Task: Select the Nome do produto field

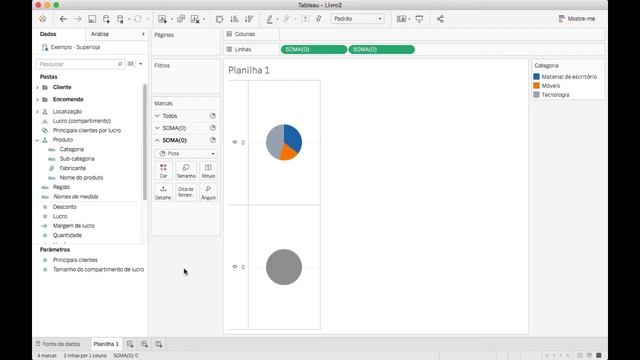Action: 81,178
